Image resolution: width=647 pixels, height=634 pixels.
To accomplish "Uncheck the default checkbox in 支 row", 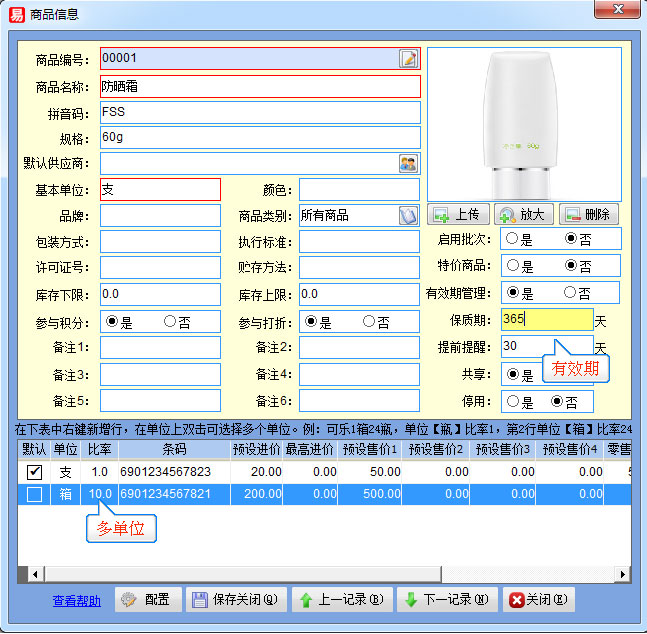I will (x=34, y=472).
